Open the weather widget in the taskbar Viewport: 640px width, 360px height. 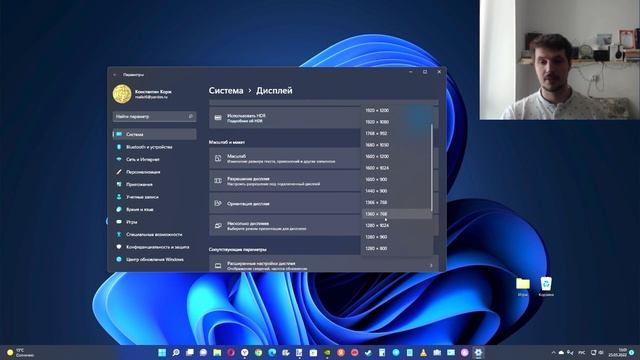pos(20,353)
